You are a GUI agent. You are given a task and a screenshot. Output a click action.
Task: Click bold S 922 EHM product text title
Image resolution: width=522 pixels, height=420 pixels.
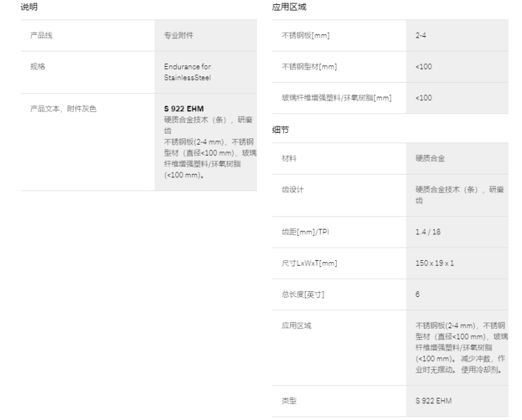point(179,109)
